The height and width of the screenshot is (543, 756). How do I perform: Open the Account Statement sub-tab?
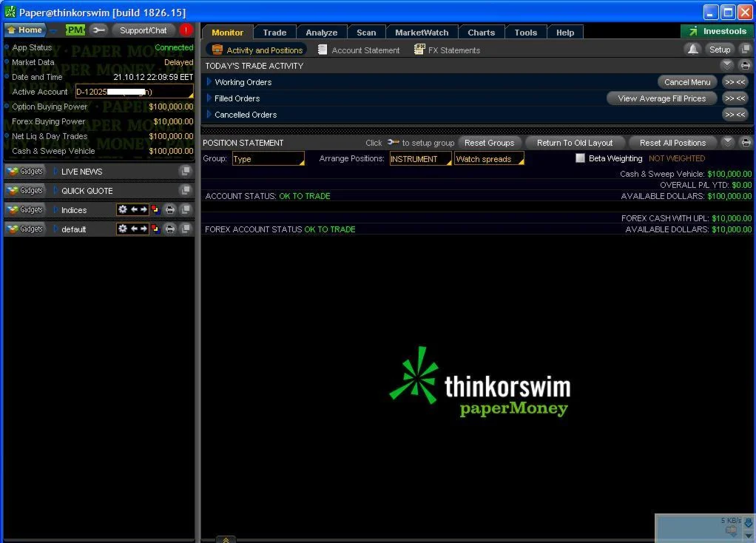coord(359,50)
